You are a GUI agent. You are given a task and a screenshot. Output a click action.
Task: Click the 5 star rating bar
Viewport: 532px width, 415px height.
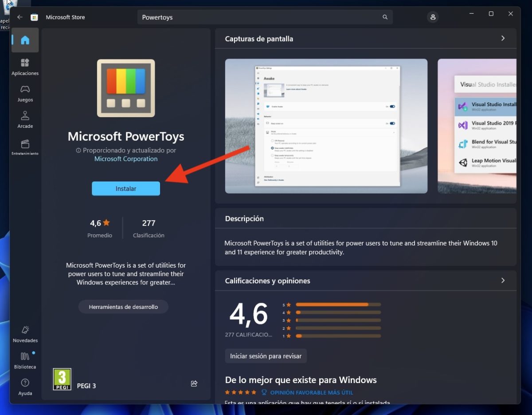(x=338, y=304)
